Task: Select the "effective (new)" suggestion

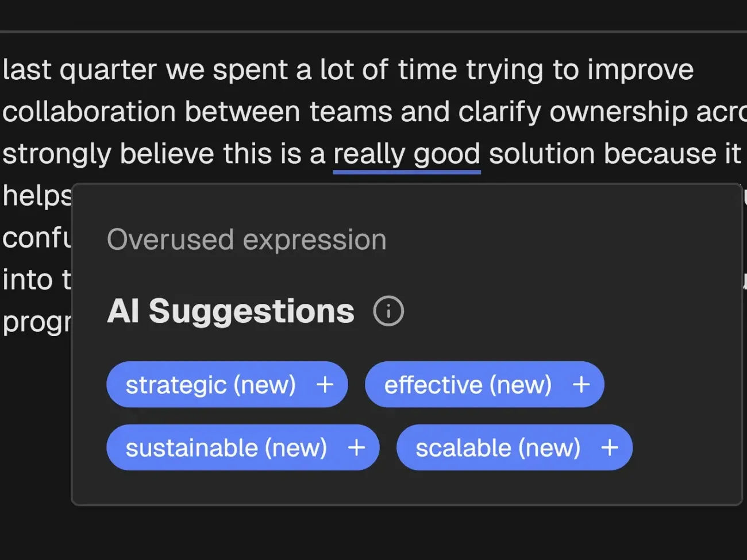Action: [x=468, y=385]
